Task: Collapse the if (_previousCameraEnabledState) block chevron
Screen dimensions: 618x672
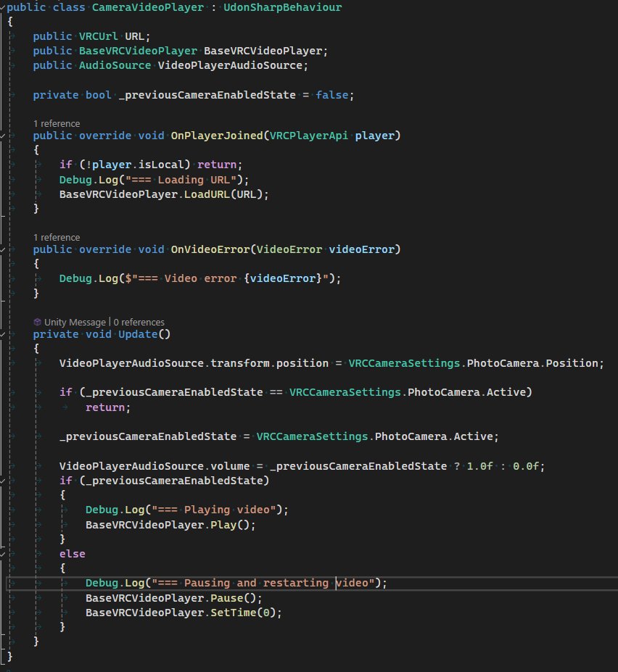Action: [x=3, y=481]
